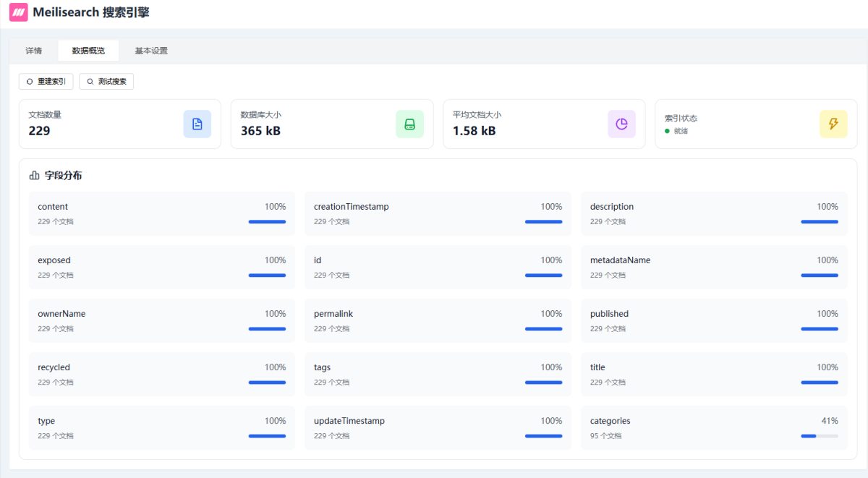Screen dimensions: 868x478
Task: Click the green database icon in 数据库大小 card
Action: 409,124
